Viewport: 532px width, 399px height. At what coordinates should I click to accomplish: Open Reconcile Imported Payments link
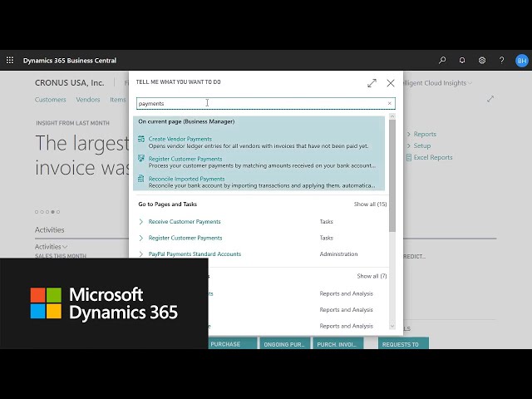pos(186,179)
